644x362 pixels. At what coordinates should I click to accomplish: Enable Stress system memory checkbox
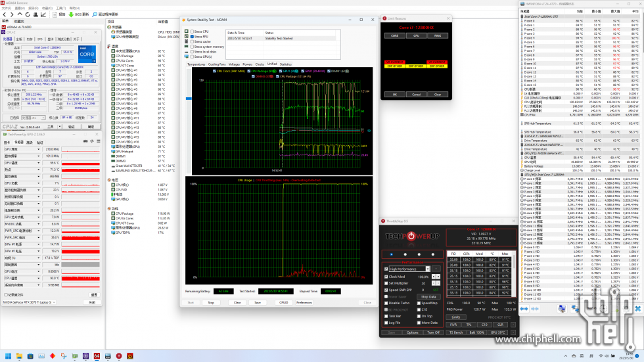[x=192, y=47]
